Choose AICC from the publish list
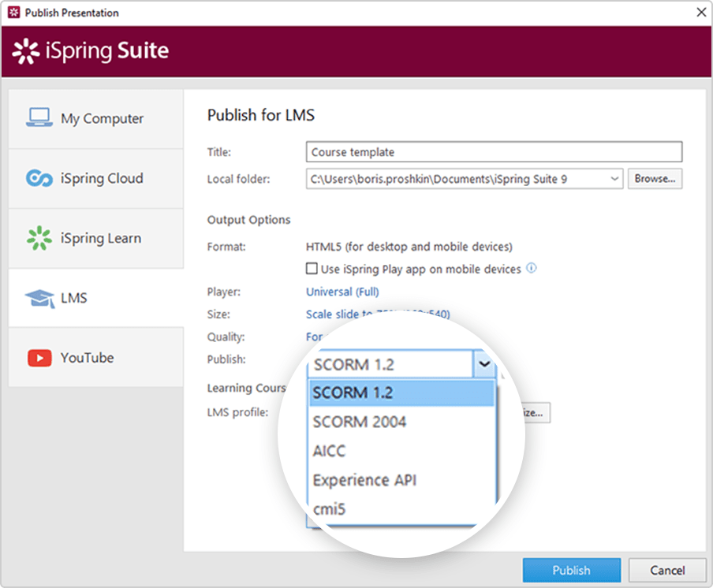The height and width of the screenshot is (588, 713). [402, 451]
